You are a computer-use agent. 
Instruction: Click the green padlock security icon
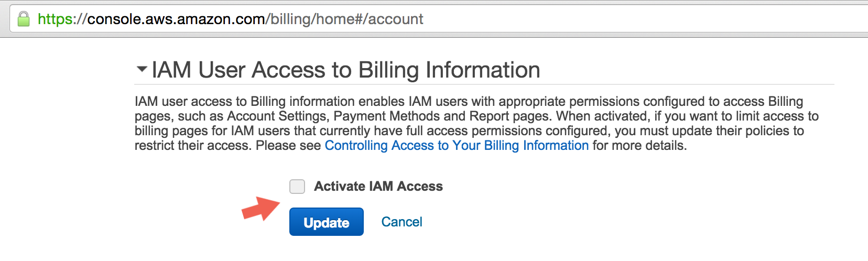point(24,19)
